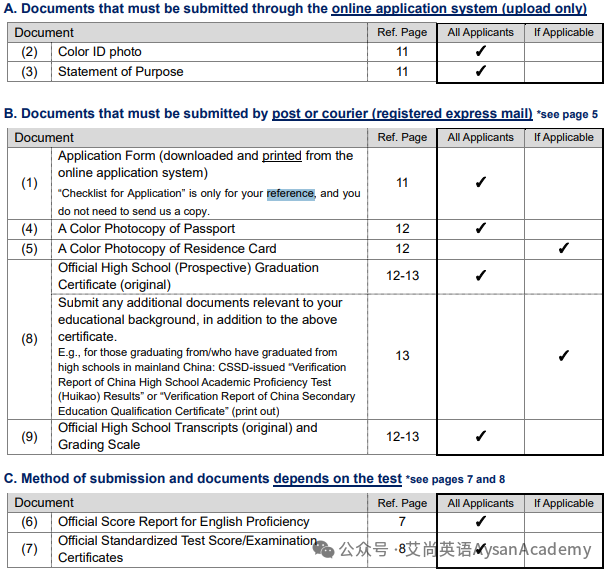The image size is (609, 573).
Task: Click the '(5)' item number cell
Action: [29, 249]
